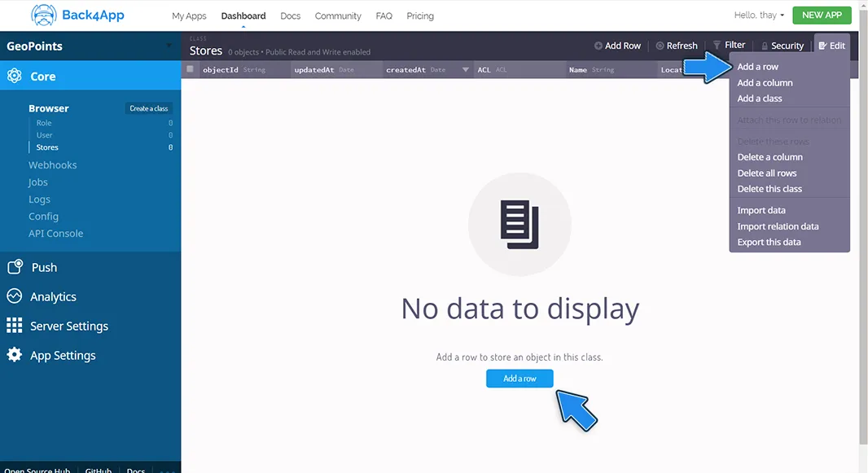Open the Core section gear icon
This screenshot has width=868, height=473.
[x=15, y=76]
